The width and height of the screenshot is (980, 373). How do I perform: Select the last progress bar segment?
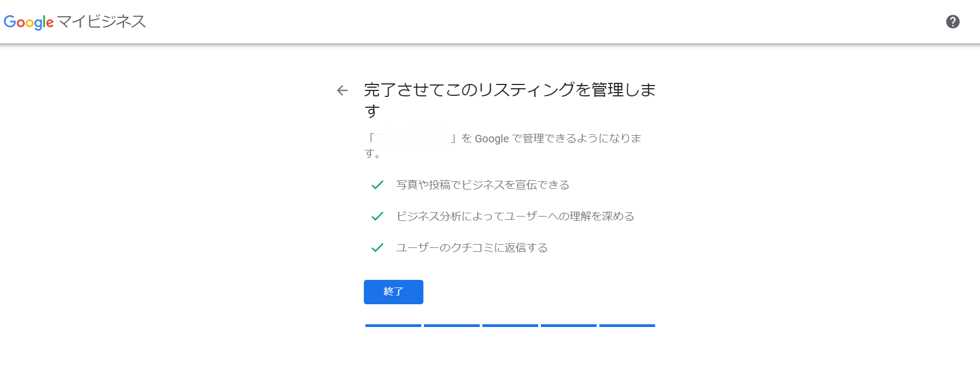click(x=627, y=325)
